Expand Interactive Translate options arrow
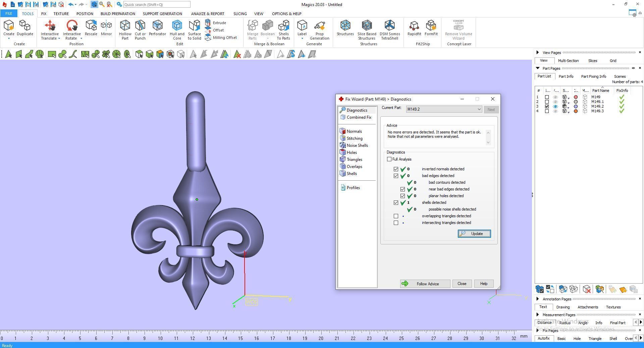The width and height of the screenshot is (644, 348). 59,39
